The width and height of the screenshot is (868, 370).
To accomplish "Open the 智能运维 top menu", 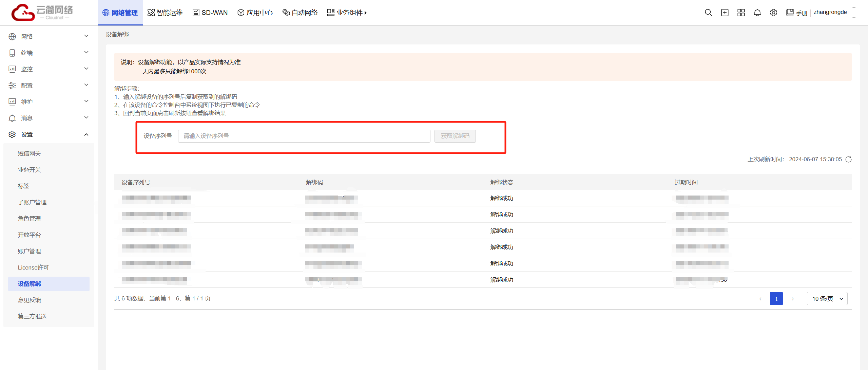I will tap(165, 13).
